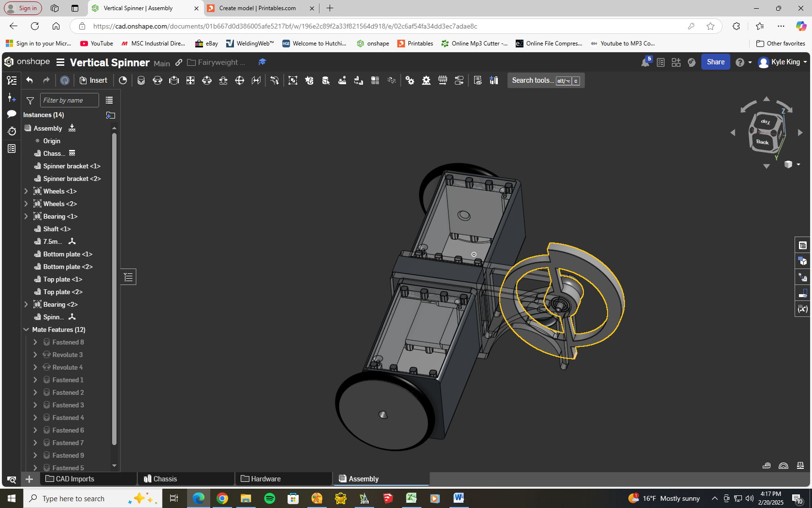The image size is (812, 508).
Task: Expand the Wheels <2> subassembly
Action: [26, 204]
